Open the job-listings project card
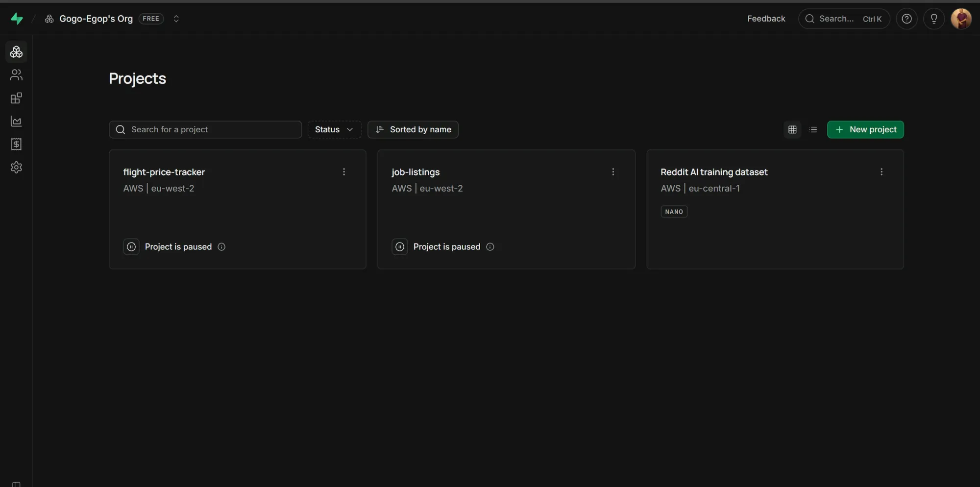This screenshot has height=487, width=980. [506, 209]
